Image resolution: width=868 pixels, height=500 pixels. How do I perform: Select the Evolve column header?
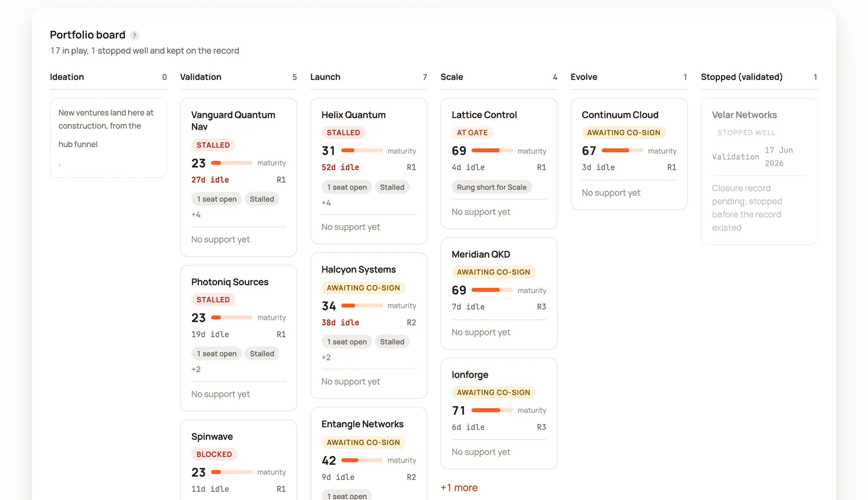629,77
